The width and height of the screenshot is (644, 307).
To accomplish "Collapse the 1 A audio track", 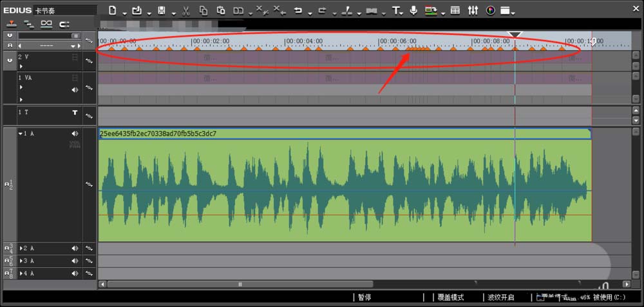I will (x=20, y=134).
